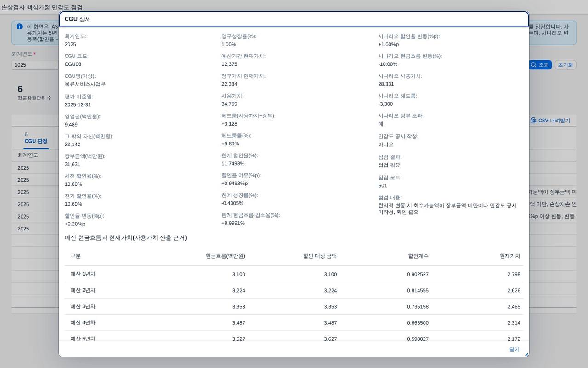Click the 사용가치 value 34,759
588x368 pixels.
[x=229, y=104]
